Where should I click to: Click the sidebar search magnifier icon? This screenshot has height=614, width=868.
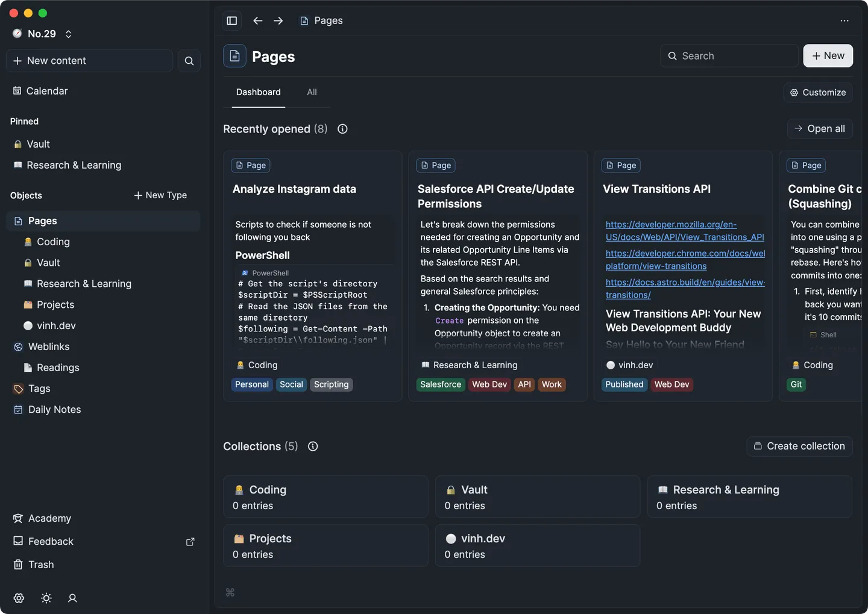coord(189,61)
